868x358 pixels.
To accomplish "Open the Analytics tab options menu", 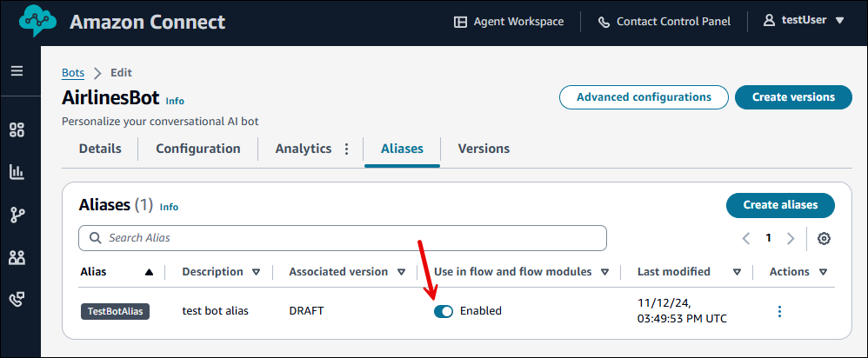I will [x=346, y=149].
